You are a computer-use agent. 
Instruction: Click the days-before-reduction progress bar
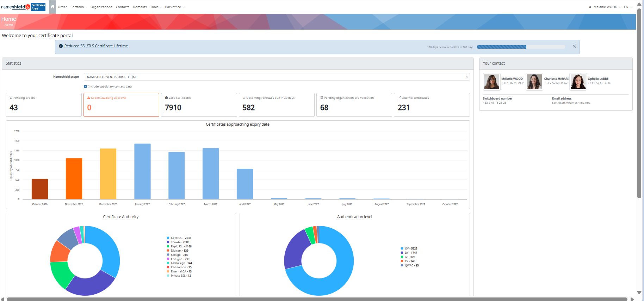521,47
